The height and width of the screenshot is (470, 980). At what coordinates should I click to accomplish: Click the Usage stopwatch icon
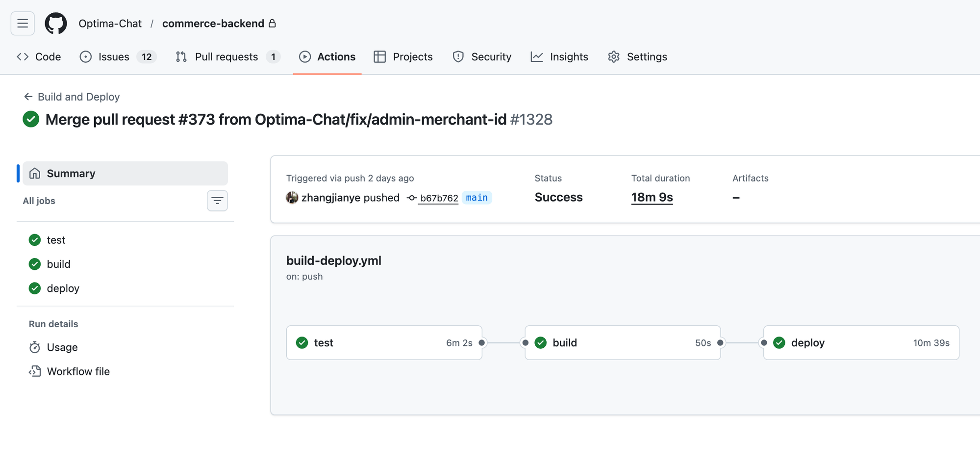(x=35, y=347)
